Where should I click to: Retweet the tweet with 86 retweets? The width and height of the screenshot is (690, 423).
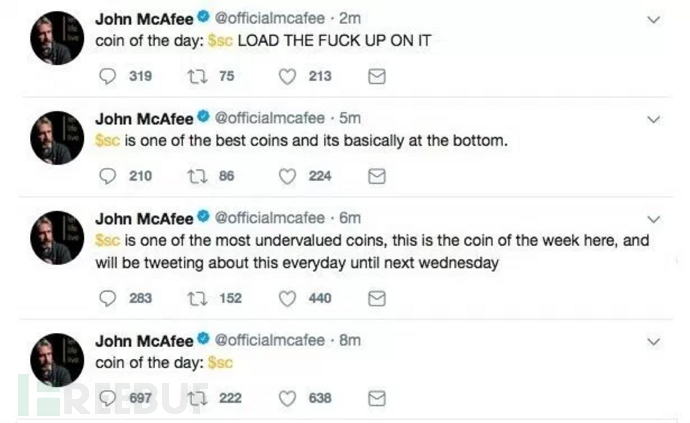pyautogui.click(x=198, y=176)
